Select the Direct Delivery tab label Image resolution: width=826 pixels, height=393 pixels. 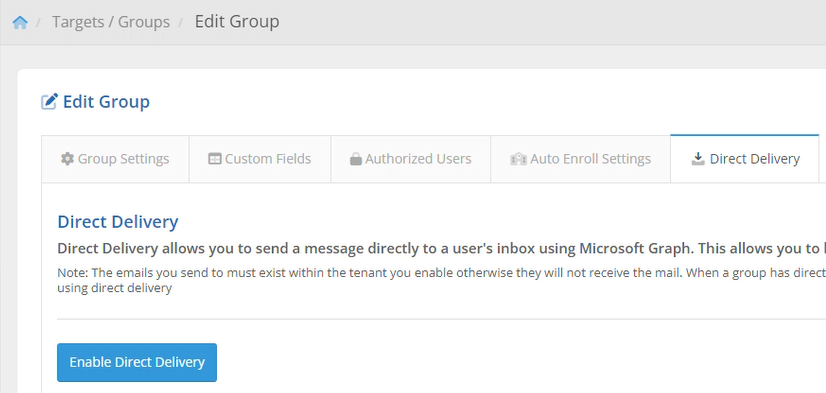pos(754,159)
